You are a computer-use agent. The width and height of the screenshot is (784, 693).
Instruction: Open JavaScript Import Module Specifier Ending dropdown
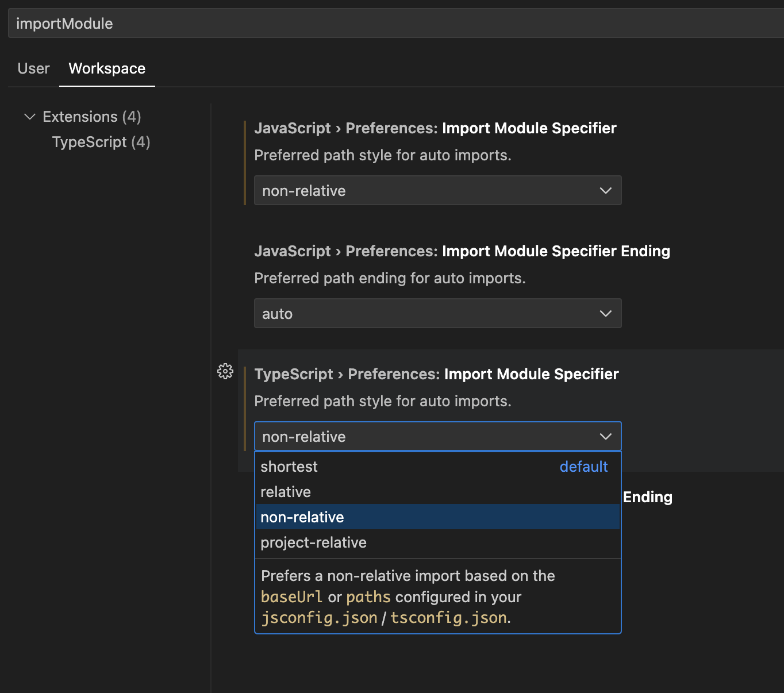click(437, 313)
